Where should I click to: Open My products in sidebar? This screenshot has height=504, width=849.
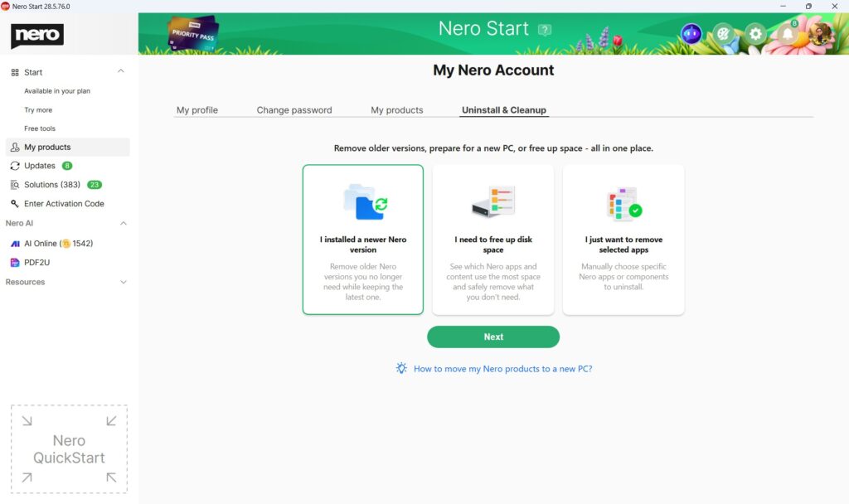coord(68,148)
